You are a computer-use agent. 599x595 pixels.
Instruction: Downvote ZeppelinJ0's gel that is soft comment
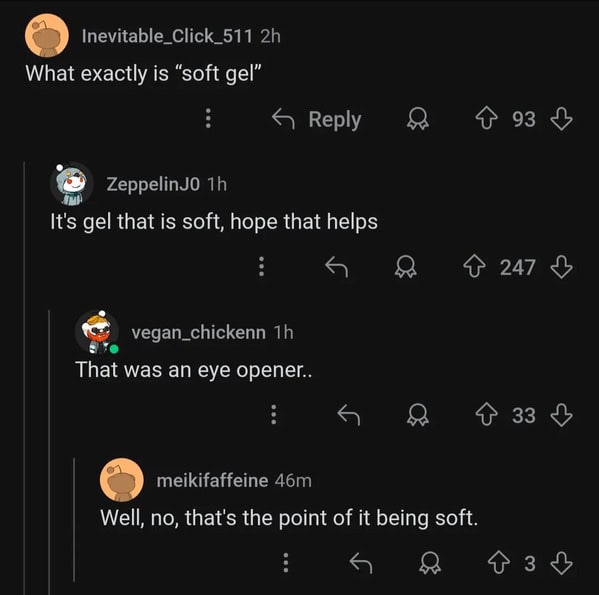pyautogui.click(x=561, y=267)
